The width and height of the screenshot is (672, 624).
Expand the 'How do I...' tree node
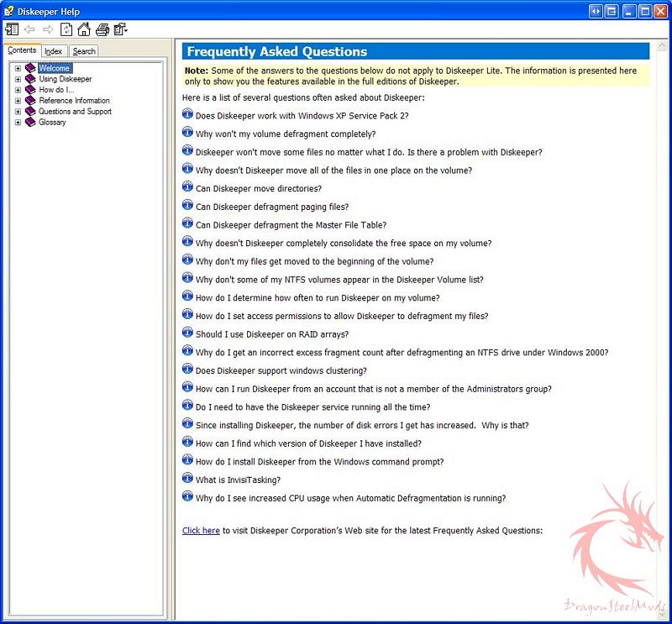pos(18,90)
